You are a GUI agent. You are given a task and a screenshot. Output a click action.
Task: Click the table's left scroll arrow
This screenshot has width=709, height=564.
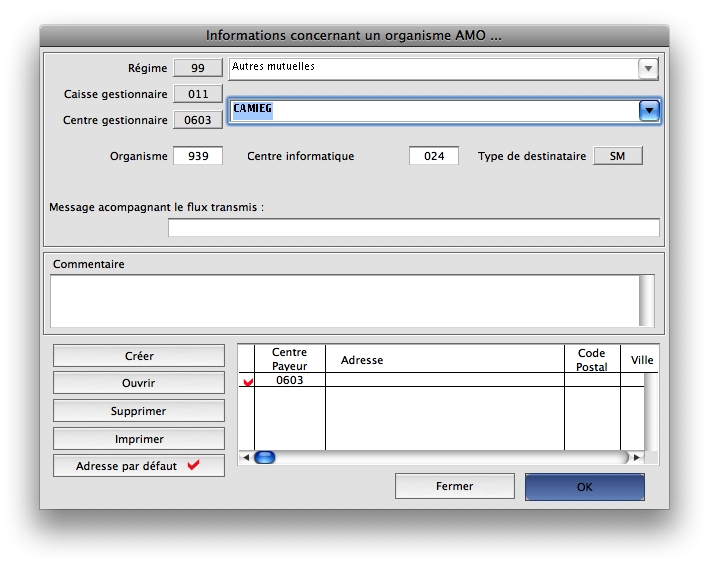tap(246, 457)
